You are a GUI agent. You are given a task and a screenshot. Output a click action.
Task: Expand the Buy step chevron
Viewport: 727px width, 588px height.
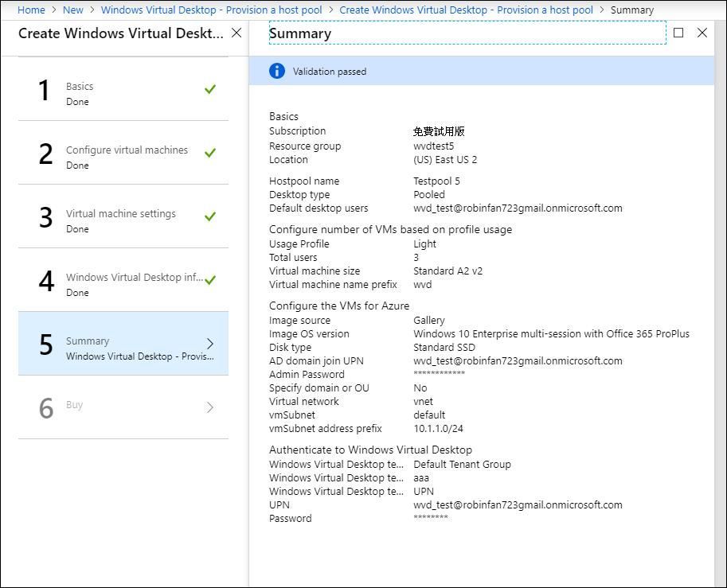tap(210, 407)
